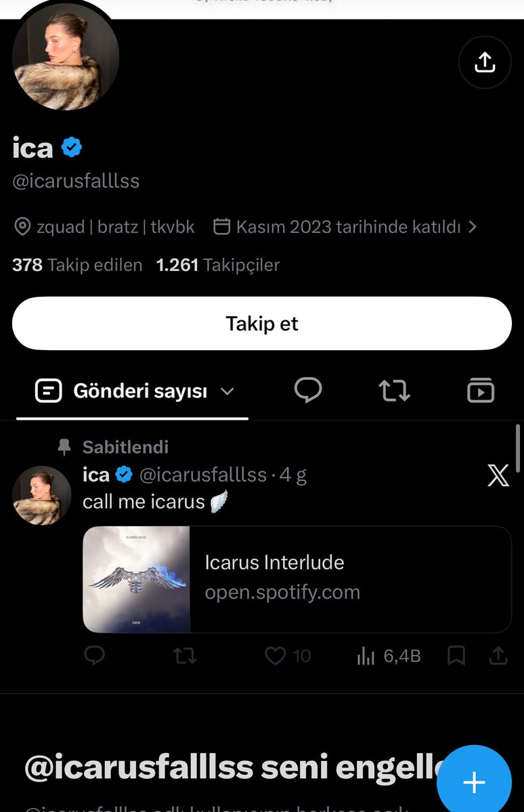Expand the Gönderi sayısı dropdown chevron
524x812 pixels.
227,391
